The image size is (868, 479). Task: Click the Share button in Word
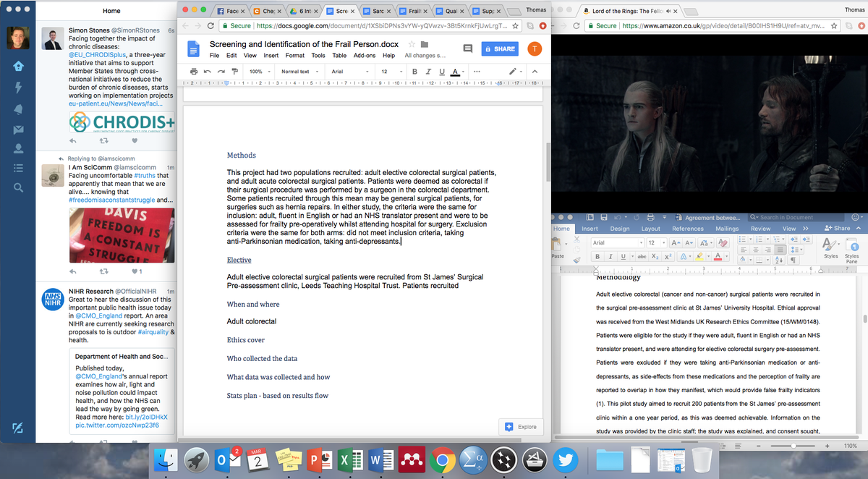pos(838,229)
